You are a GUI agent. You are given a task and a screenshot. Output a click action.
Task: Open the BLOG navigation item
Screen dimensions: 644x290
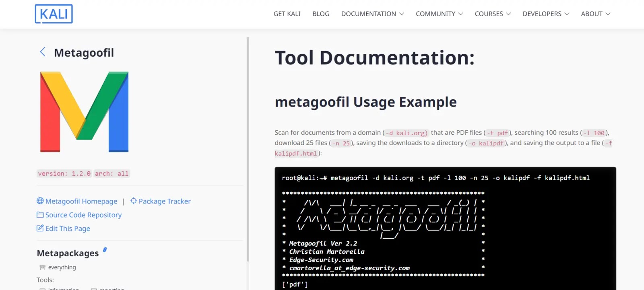coord(321,14)
